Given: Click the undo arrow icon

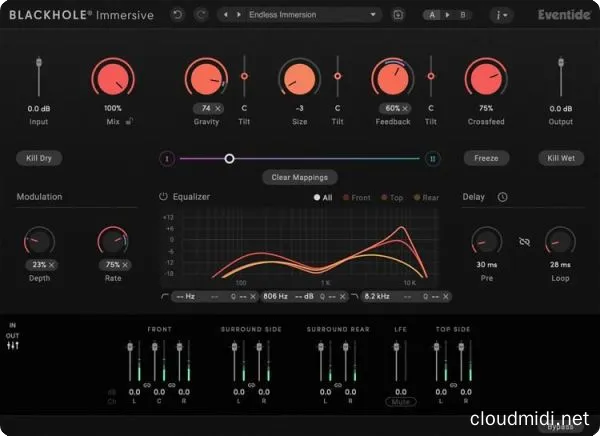Looking at the screenshot, I should click(x=177, y=15).
